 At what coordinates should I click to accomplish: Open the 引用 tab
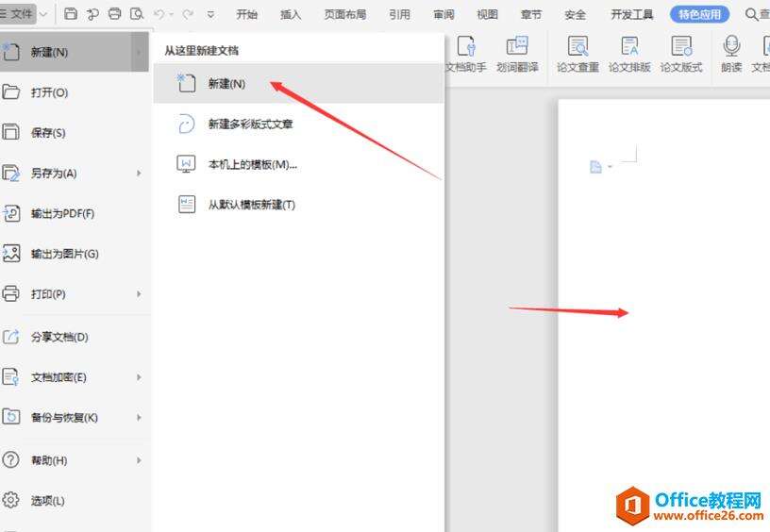[399, 15]
